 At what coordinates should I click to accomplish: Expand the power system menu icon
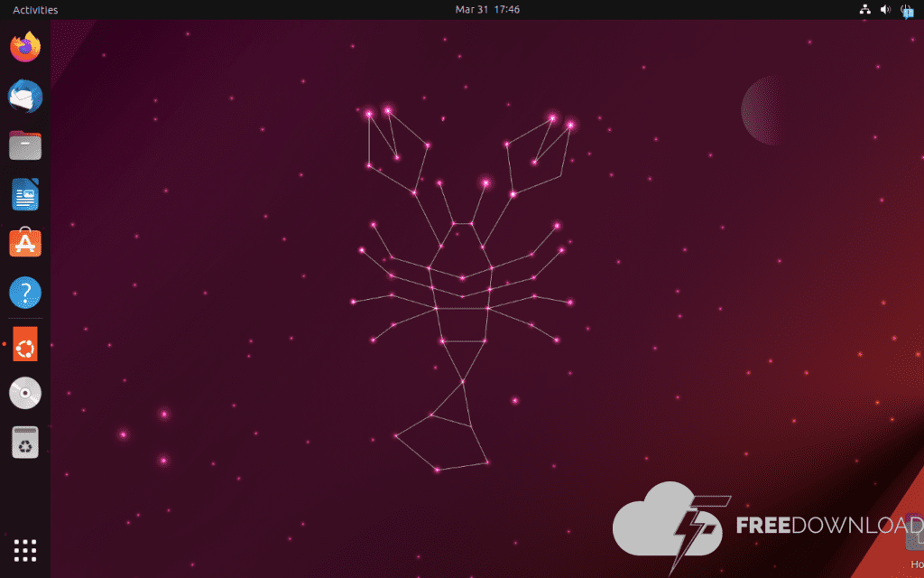pyautogui.click(x=906, y=10)
